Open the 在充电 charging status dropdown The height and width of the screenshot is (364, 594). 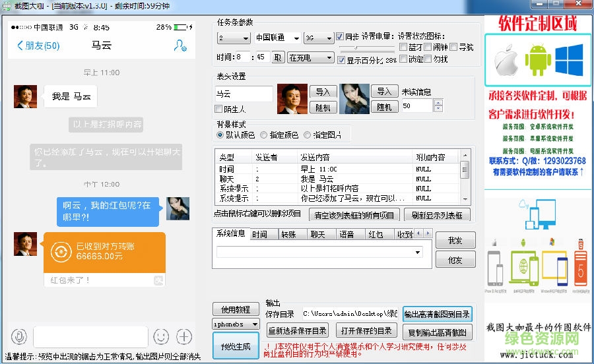click(311, 57)
